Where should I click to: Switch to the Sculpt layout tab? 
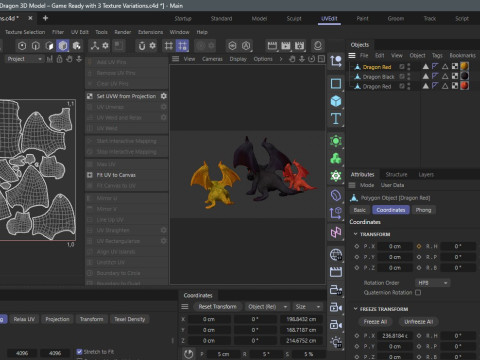point(294,19)
